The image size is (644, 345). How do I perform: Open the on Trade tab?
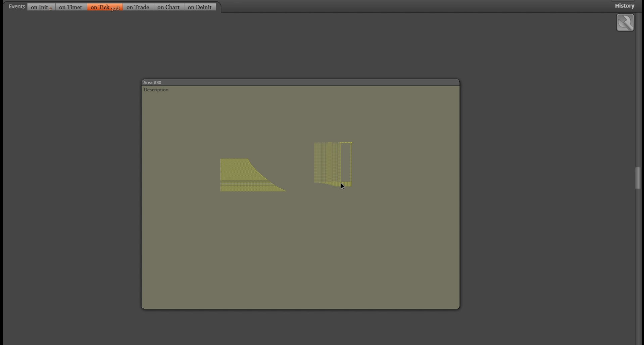click(x=138, y=7)
